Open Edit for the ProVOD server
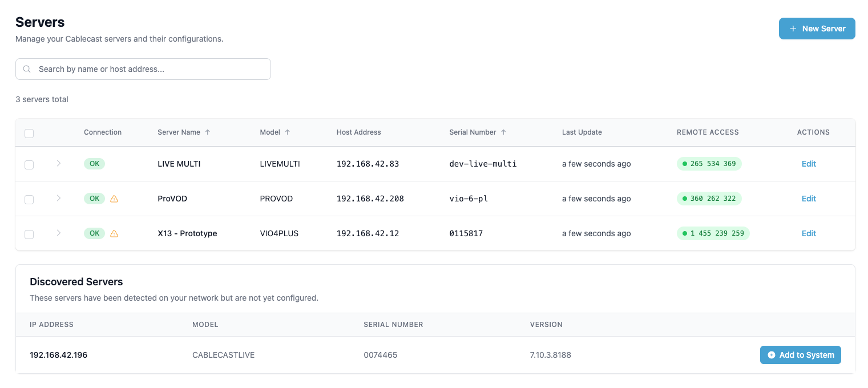Image resolution: width=868 pixels, height=388 pixels. pyautogui.click(x=809, y=199)
